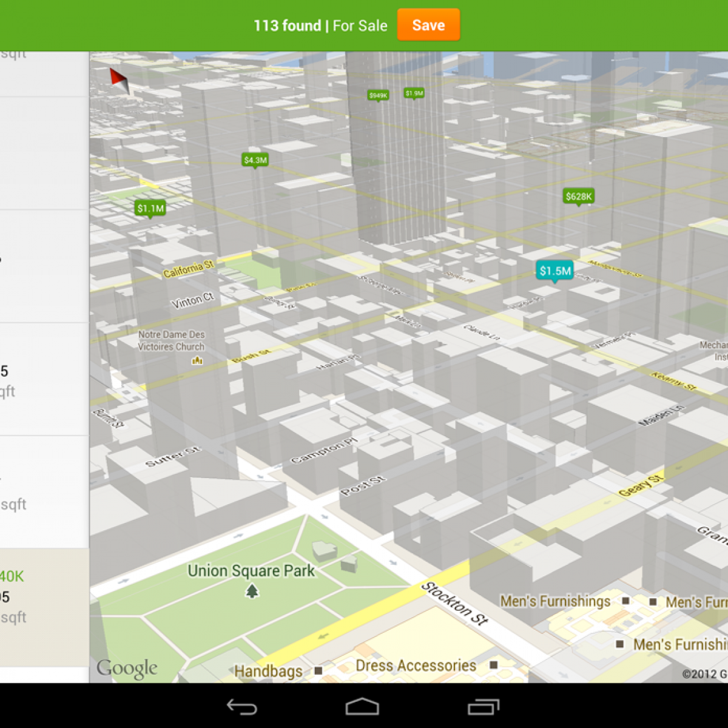Select the $949K price marker
Viewport: 728px width, 728px height.
click(378, 95)
